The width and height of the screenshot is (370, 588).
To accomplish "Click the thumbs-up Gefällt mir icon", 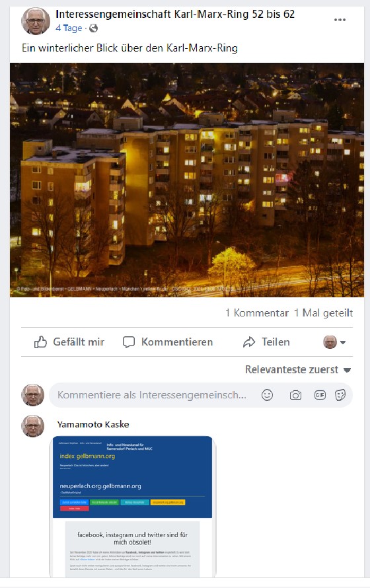I will [40, 342].
